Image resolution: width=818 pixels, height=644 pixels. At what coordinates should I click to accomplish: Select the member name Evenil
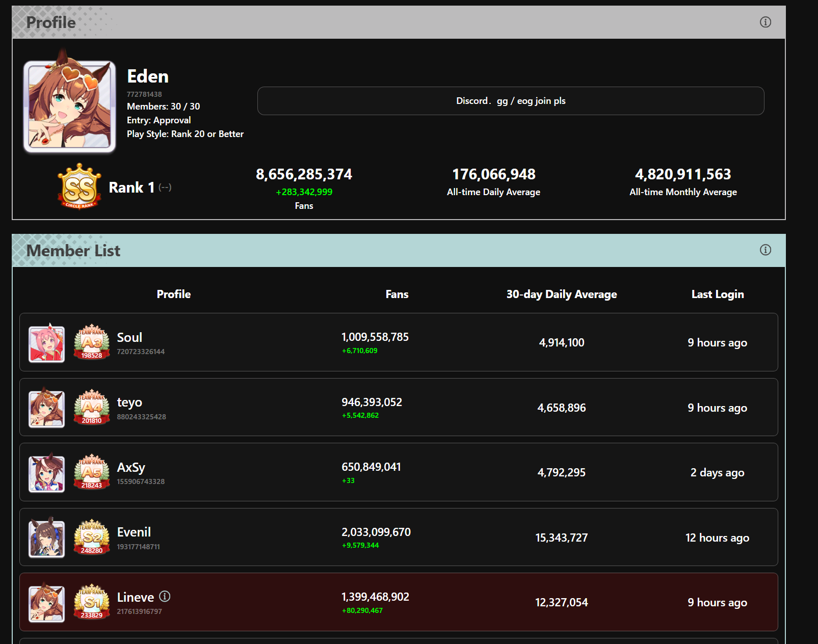tap(134, 532)
